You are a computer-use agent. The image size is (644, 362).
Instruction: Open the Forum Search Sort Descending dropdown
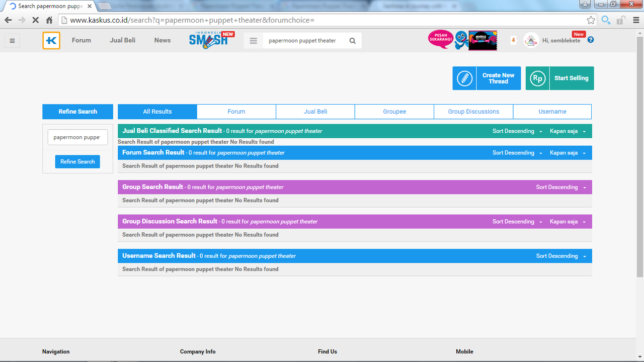517,153
